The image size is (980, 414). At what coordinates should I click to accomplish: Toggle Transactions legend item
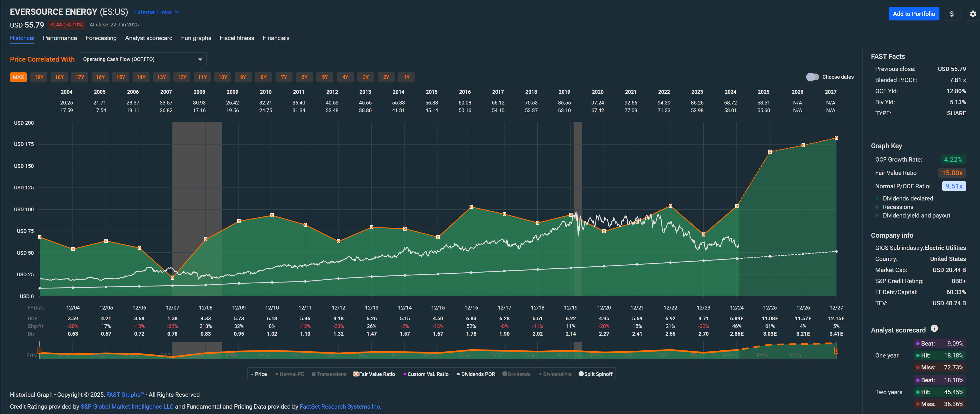click(329, 374)
